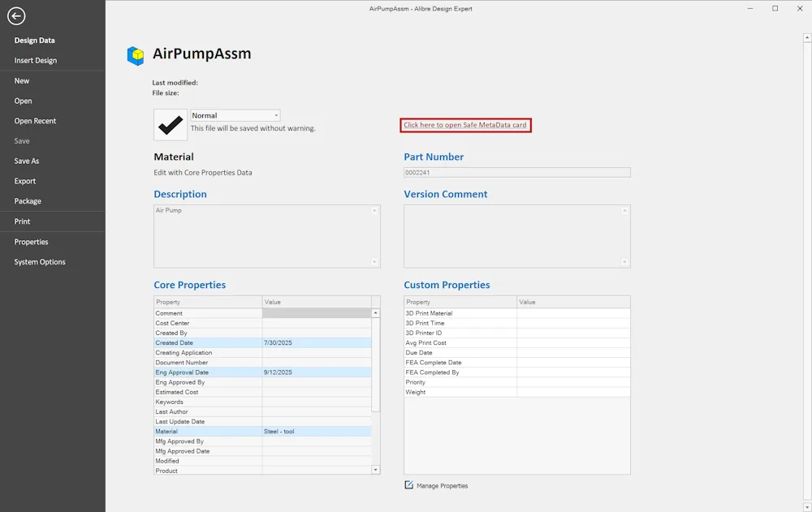Click the Custom Properties Property column header
This screenshot has height=512, width=812.
[x=460, y=302]
